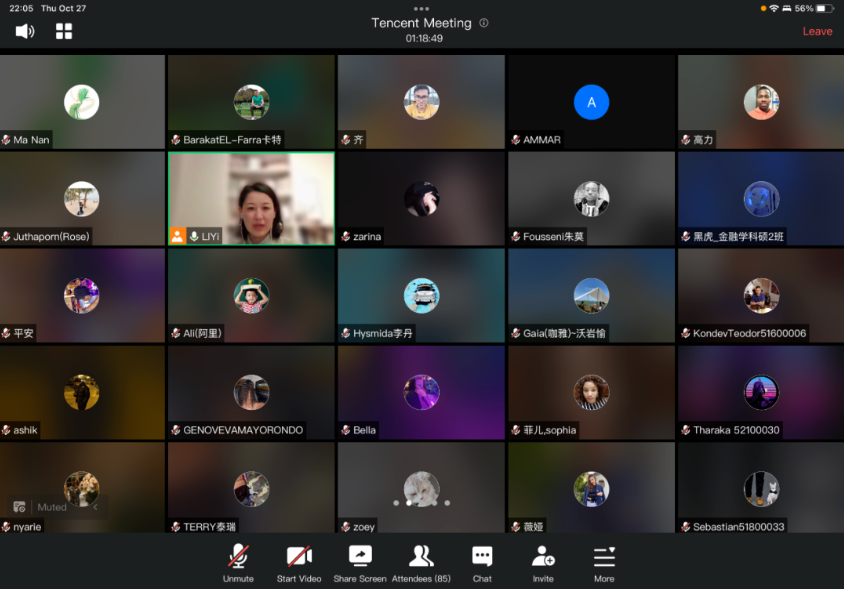
Task: Collapse the Muted overlay using its chevron
Action: pyautogui.click(x=96, y=507)
